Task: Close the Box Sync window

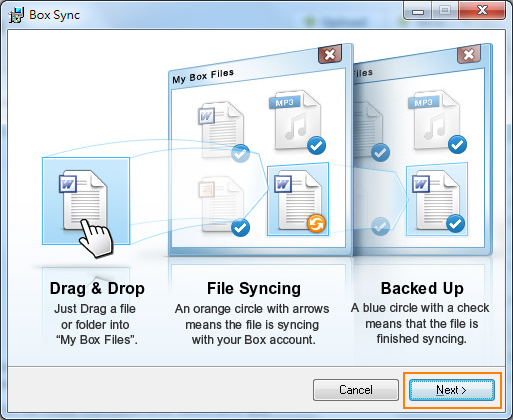Action: tap(482, 11)
